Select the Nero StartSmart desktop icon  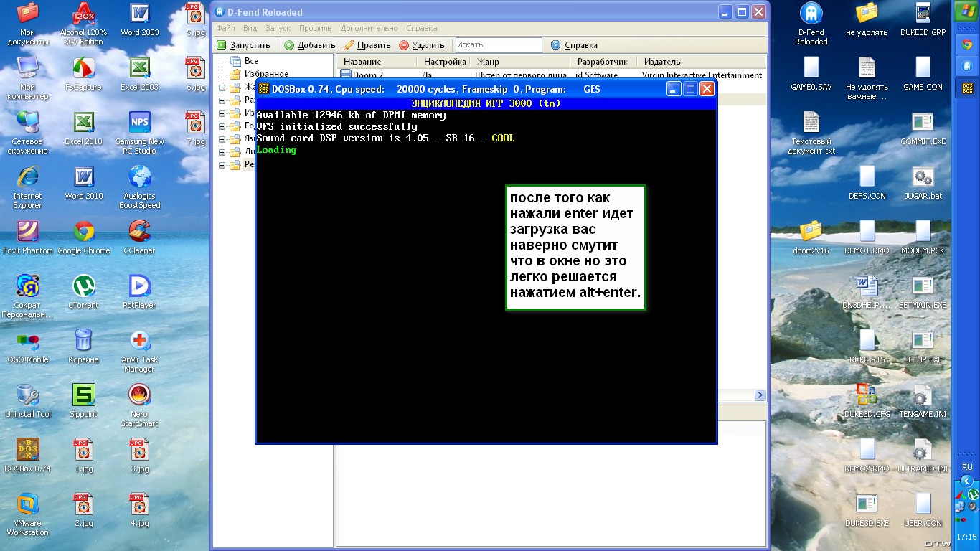pos(140,406)
